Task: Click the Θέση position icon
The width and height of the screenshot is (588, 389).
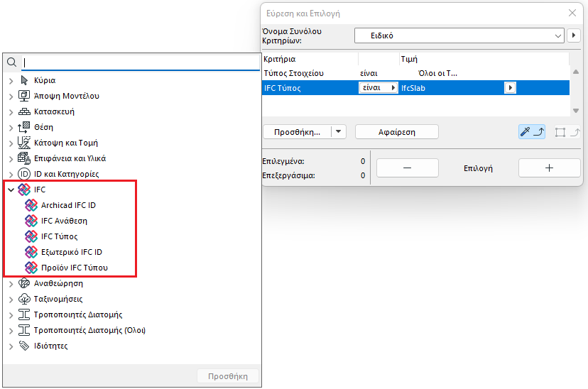Action: point(23,127)
